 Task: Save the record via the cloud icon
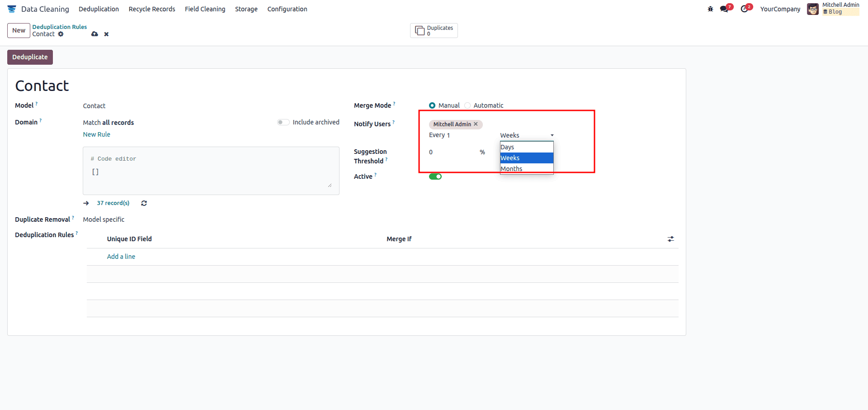[x=94, y=34]
